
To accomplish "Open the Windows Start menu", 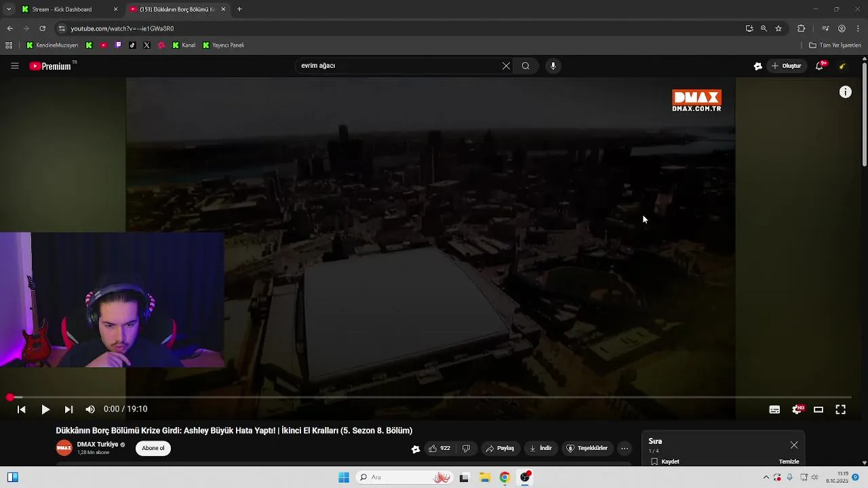I will coord(344,477).
